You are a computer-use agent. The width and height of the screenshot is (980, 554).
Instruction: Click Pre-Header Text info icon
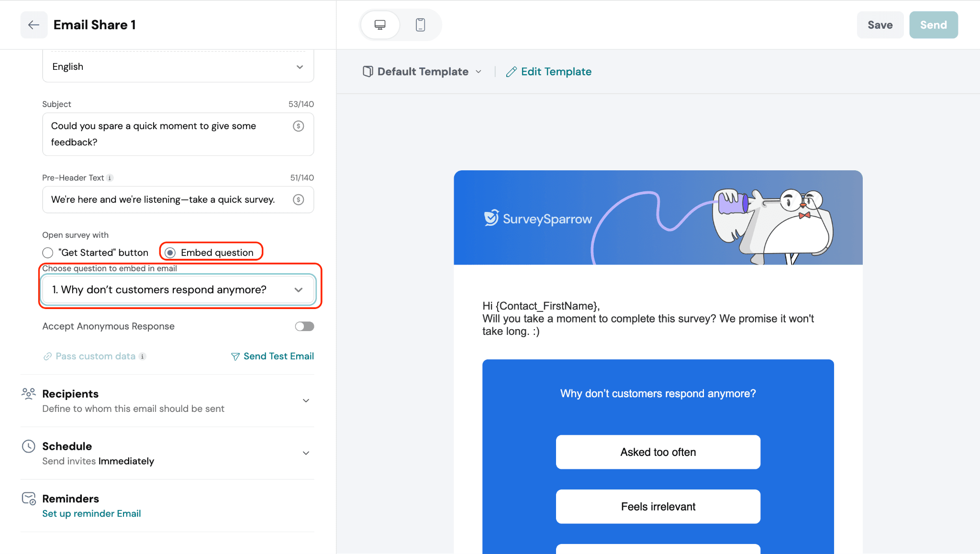pyautogui.click(x=110, y=178)
